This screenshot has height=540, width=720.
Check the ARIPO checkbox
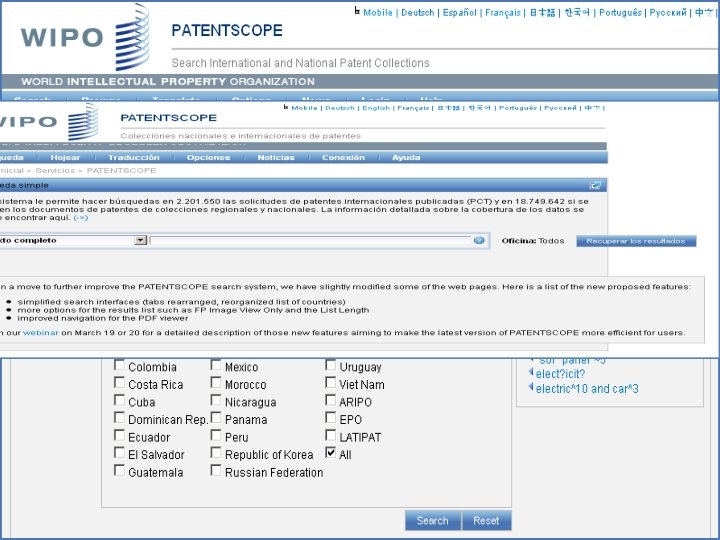click(331, 400)
